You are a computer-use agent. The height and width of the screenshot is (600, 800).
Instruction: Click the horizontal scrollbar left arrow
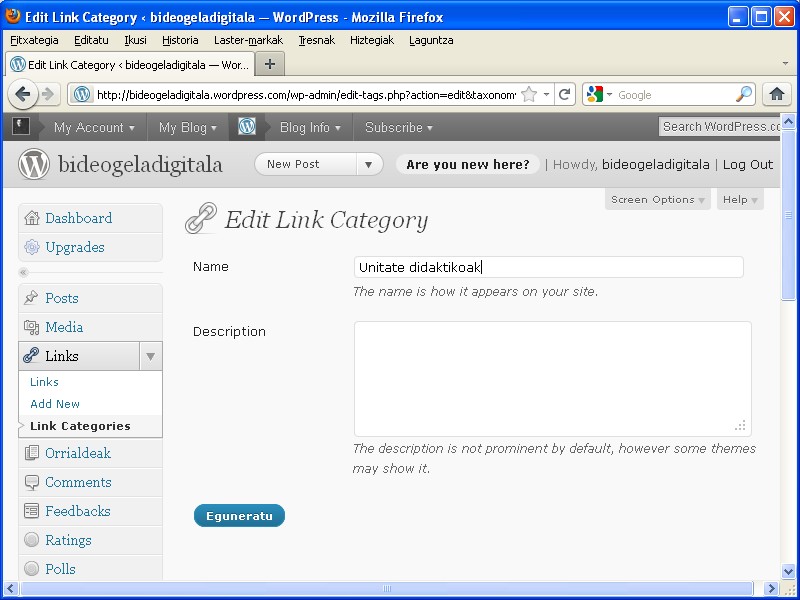(11, 588)
